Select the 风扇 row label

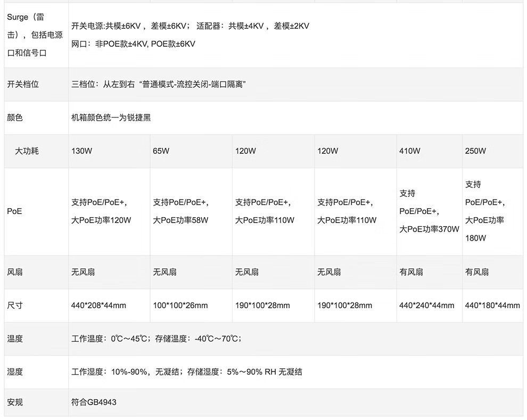pyautogui.click(x=15, y=272)
